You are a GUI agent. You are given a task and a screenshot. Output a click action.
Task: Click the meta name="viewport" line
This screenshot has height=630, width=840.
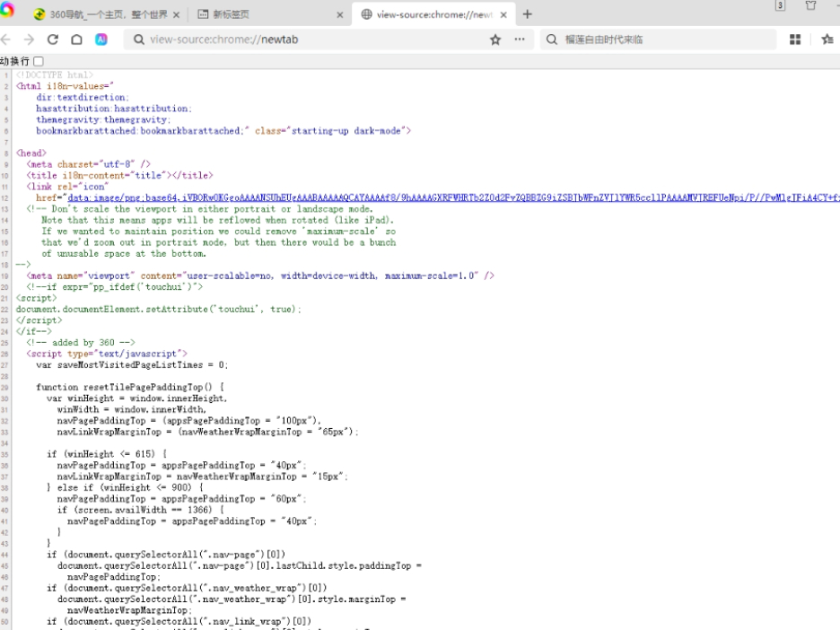click(260, 276)
